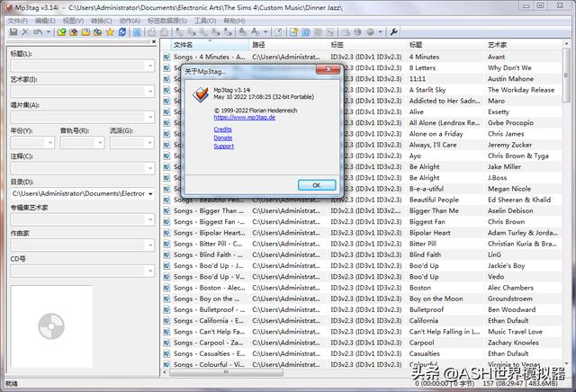Open the 文件(F) menu

18,21
